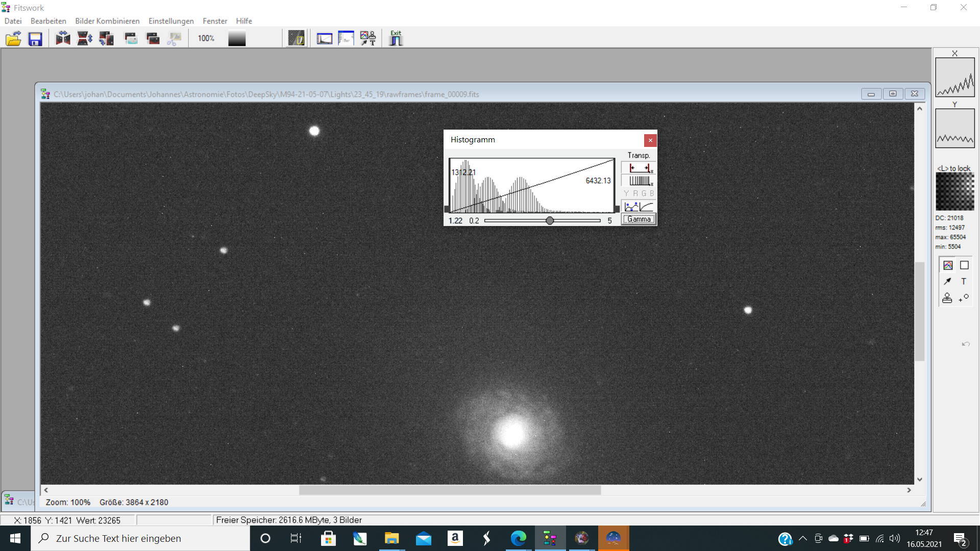Open a file with the folder icon
Viewport: 980px width, 551px height.
(14, 39)
